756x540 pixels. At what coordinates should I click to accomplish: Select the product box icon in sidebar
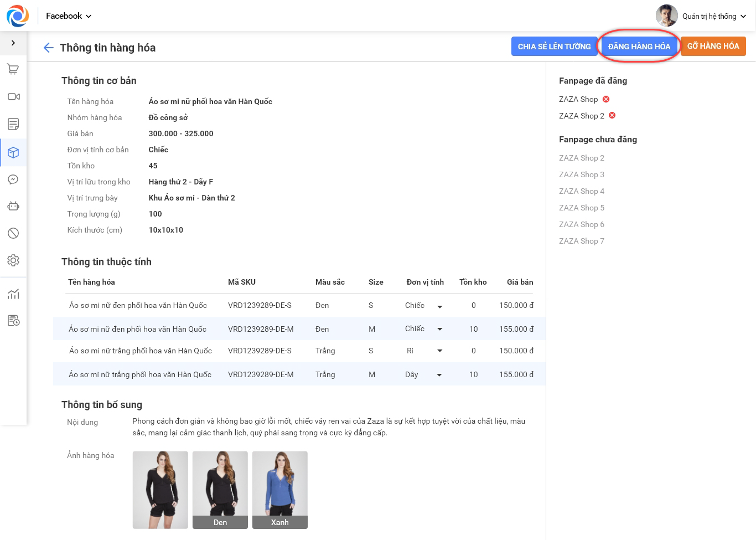pos(13,153)
